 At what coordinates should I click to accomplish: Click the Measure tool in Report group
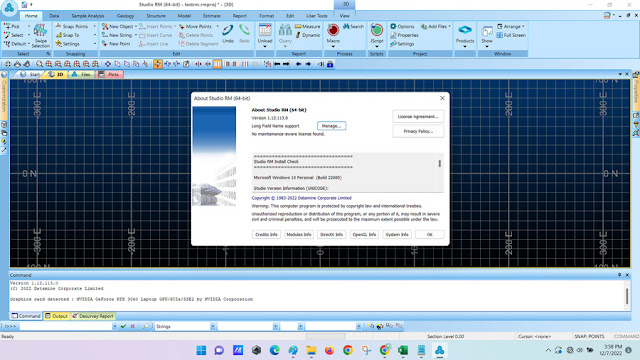pyautogui.click(x=307, y=26)
